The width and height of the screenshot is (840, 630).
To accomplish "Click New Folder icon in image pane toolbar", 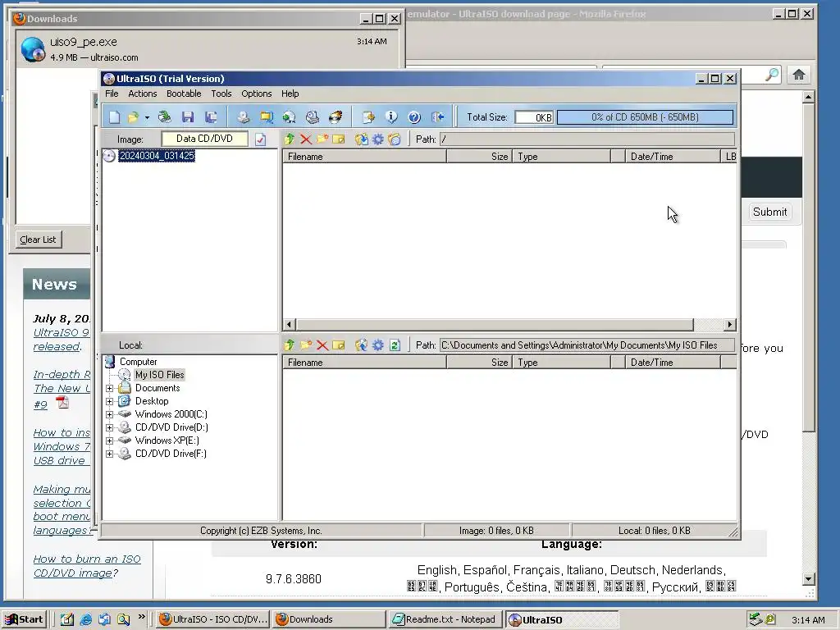I will point(322,139).
